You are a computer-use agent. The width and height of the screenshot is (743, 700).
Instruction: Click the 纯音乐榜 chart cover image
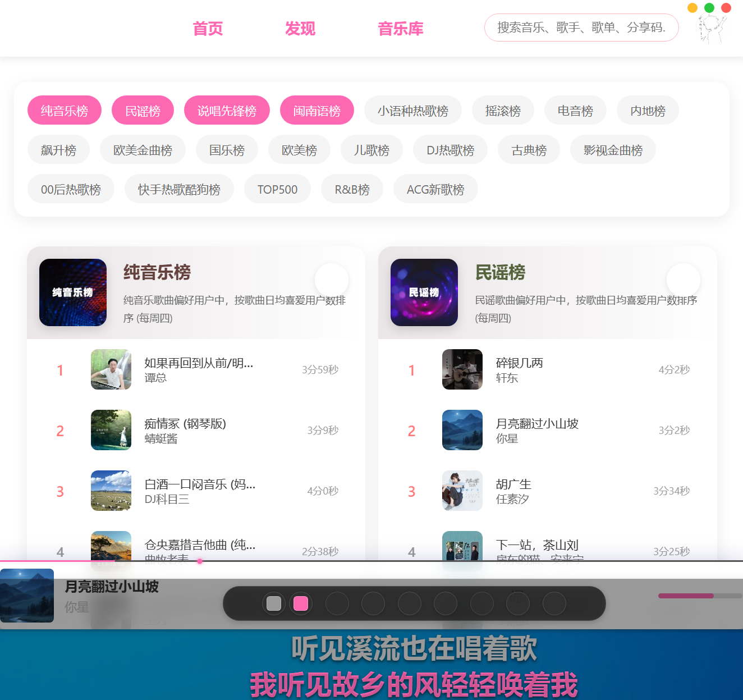pyautogui.click(x=73, y=292)
